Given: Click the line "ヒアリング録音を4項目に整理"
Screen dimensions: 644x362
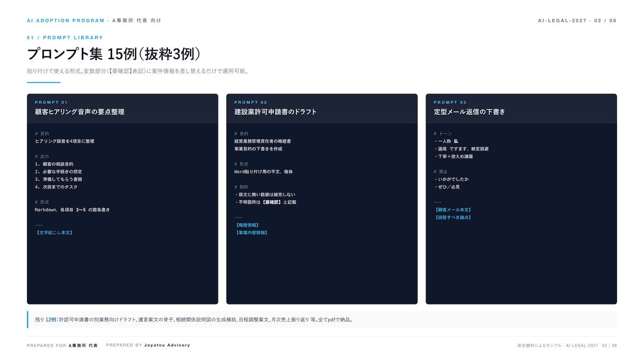Looking at the screenshot, I should coord(64,141).
